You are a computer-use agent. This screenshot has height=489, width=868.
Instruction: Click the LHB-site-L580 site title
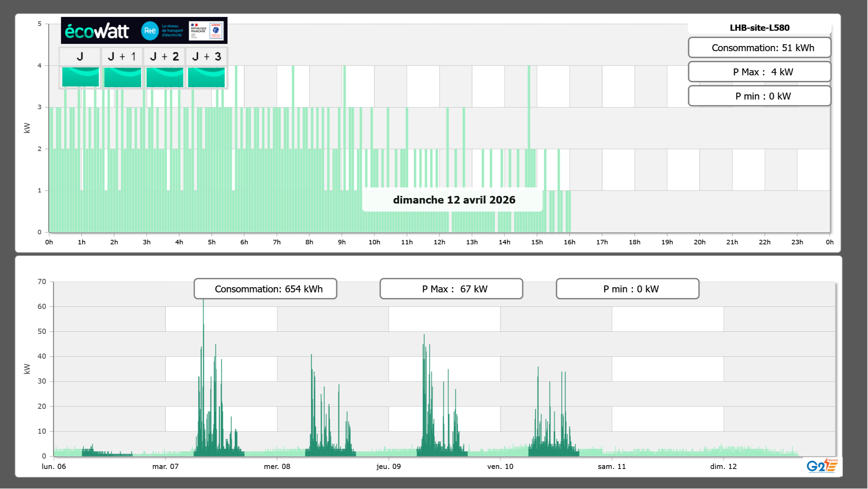coord(759,28)
